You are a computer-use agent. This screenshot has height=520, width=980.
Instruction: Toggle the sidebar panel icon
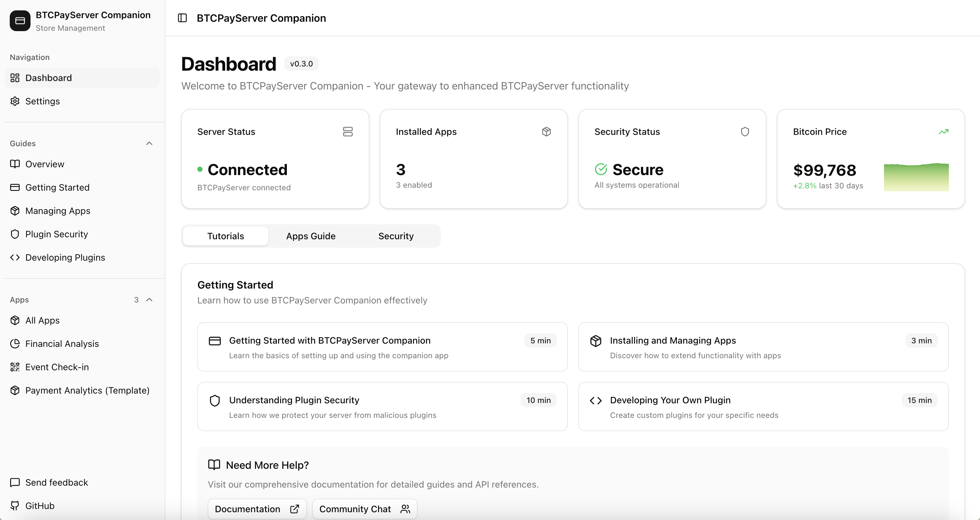182,18
